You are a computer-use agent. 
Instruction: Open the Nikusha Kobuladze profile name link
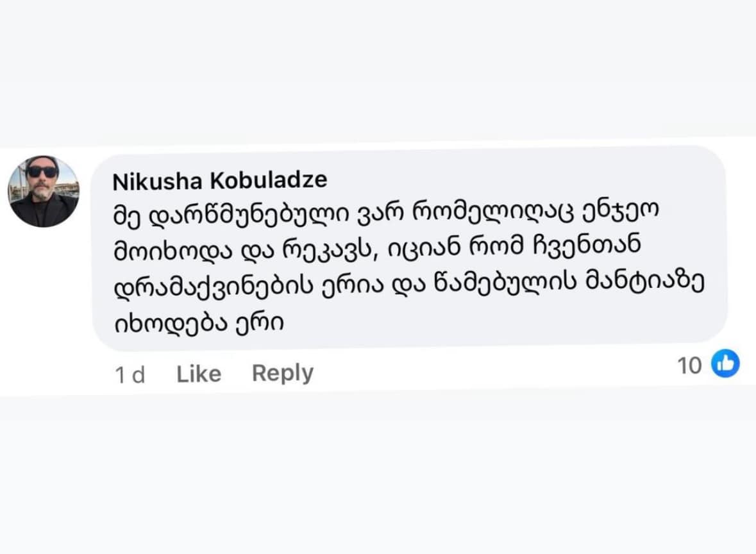[219, 181]
